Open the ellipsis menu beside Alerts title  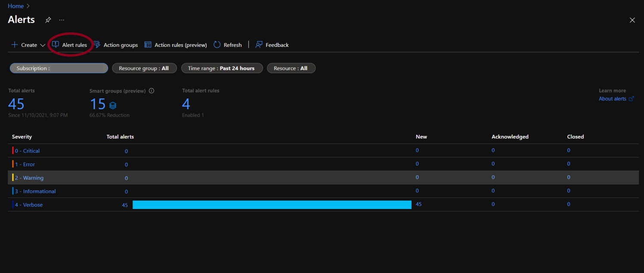[x=61, y=20]
